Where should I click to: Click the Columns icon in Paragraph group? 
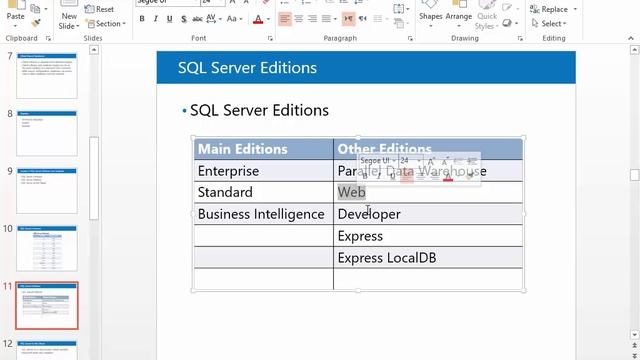click(x=379, y=19)
